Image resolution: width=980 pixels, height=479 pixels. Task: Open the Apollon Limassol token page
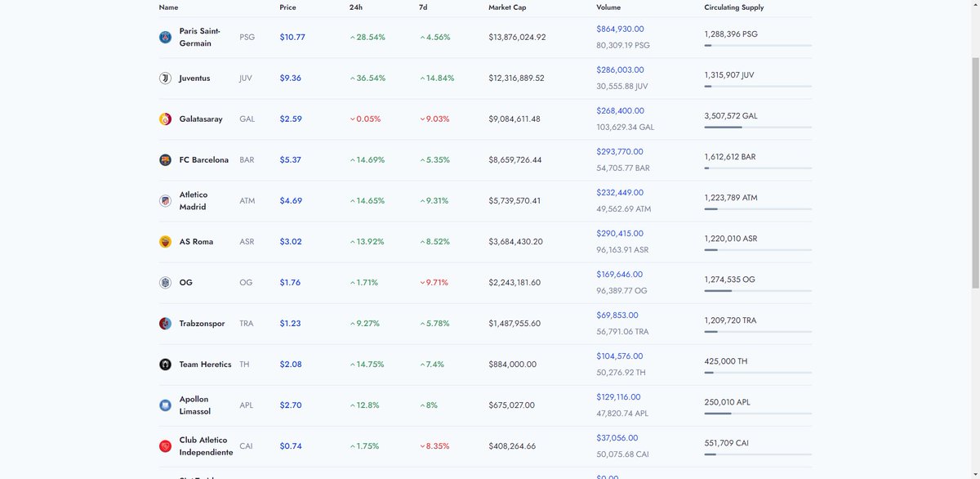click(x=195, y=405)
